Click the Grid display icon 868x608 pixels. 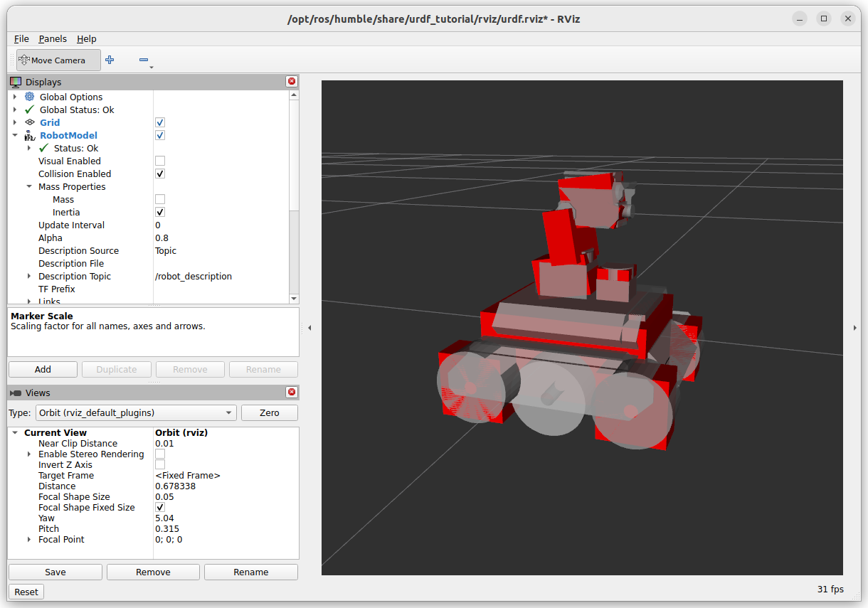pos(29,122)
